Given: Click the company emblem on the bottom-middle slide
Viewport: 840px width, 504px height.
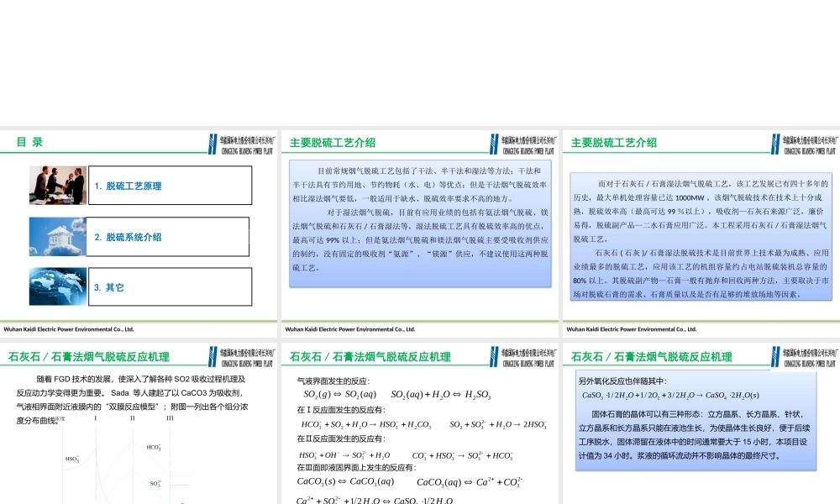Looking at the screenshot, I should coord(525,354).
